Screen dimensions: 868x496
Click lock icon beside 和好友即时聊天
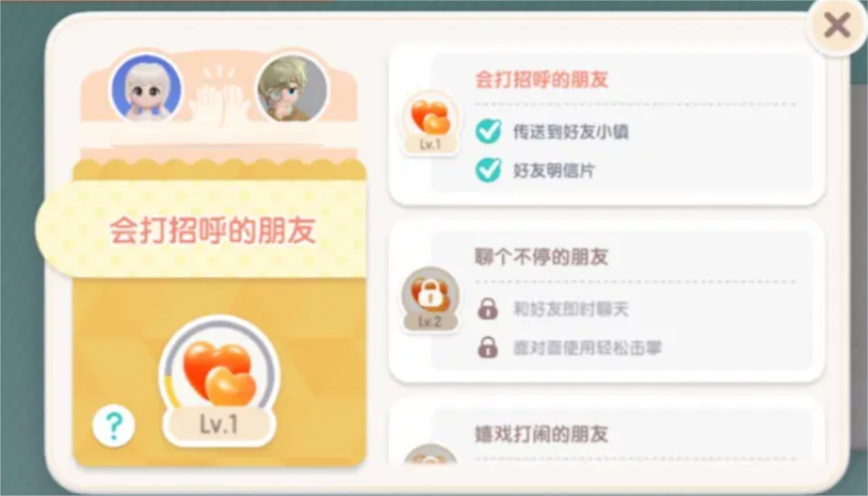(488, 308)
